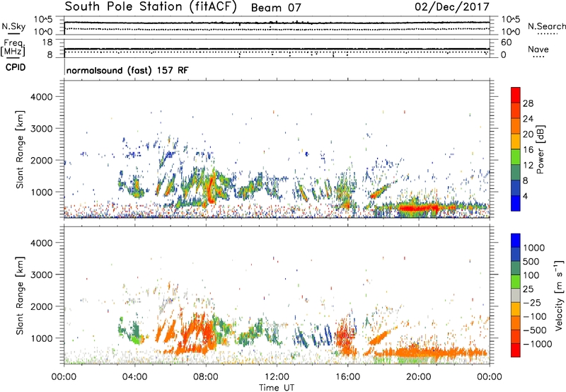Click the strong red echo near 20:00 in power panel
This screenshot has width=566, height=392.
point(419,208)
